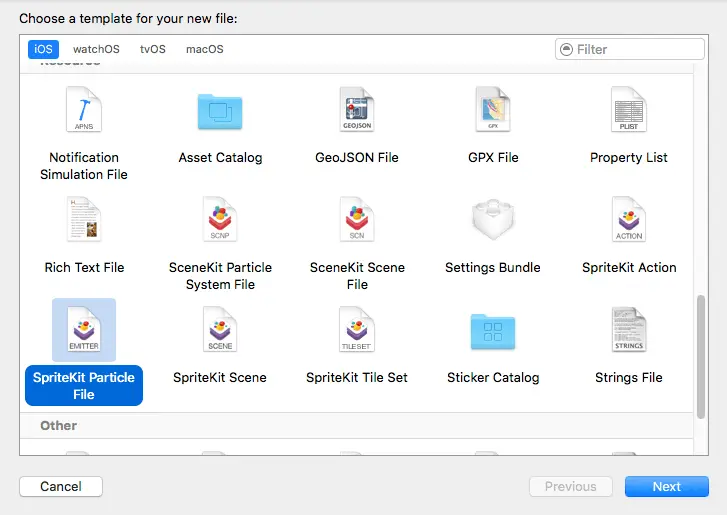727x515 pixels.
Task: Select SceneKit Particle System File icon
Action: (x=220, y=221)
